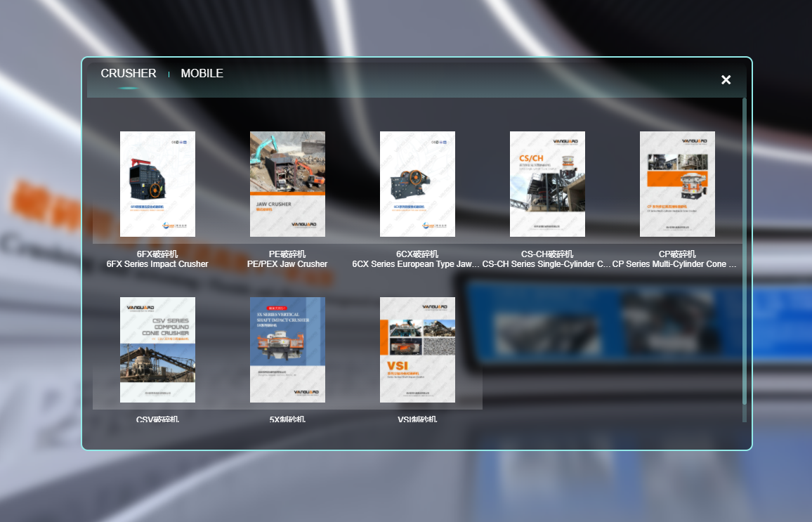Close the brochure popup with the X
Viewport: 812px width, 522px height.
tap(726, 80)
